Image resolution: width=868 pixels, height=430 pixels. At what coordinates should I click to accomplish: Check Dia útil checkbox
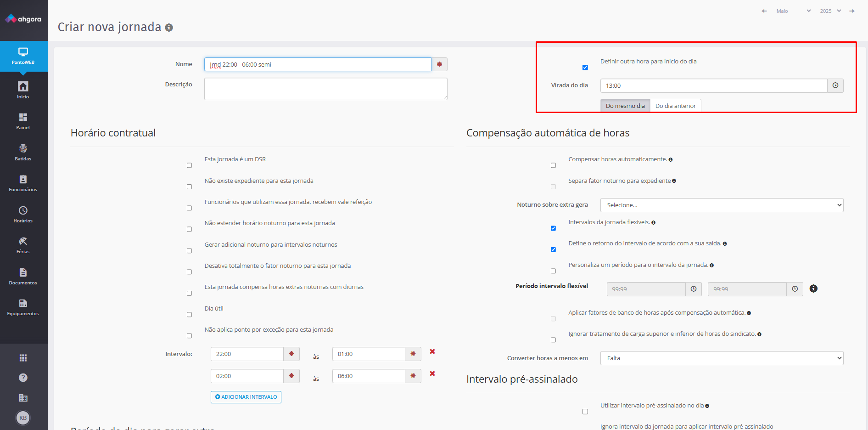click(x=189, y=315)
